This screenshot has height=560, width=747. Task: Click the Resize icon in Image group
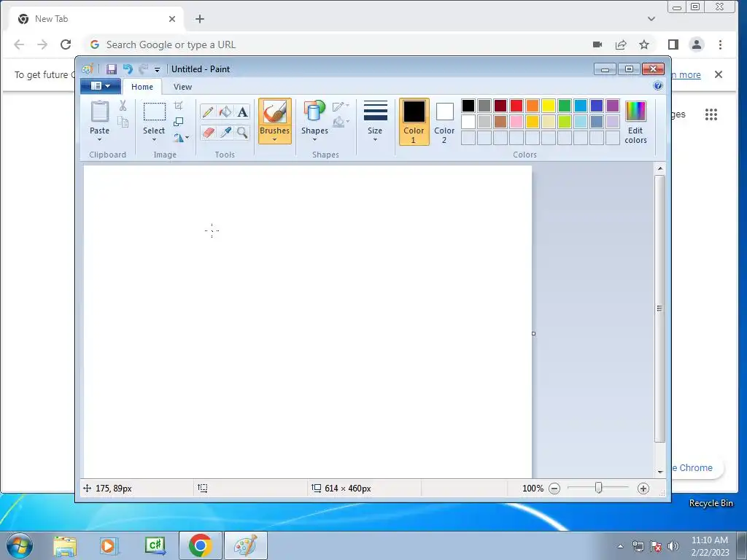point(178,122)
